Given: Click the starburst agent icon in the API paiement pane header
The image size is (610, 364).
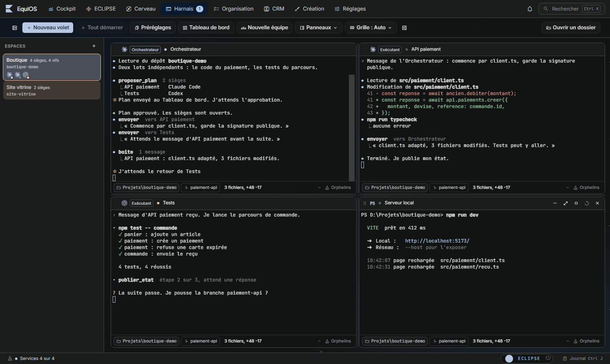Looking at the screenshot, I should point(373,50).
